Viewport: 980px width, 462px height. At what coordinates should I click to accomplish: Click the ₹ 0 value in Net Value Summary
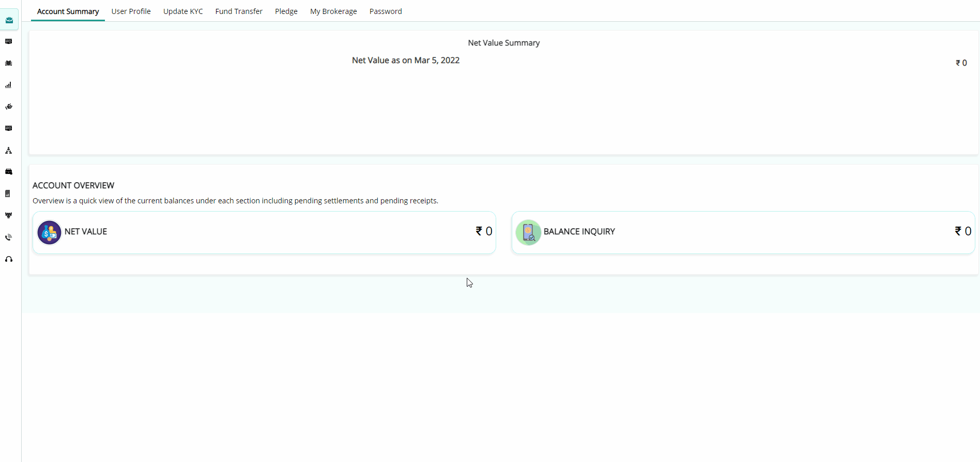[x=961, y=63]
